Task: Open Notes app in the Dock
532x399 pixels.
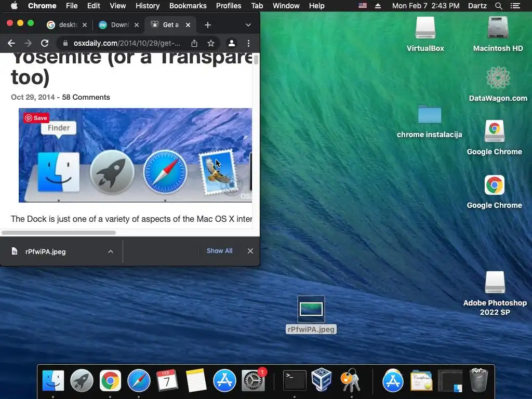Action: click(196, 380)
